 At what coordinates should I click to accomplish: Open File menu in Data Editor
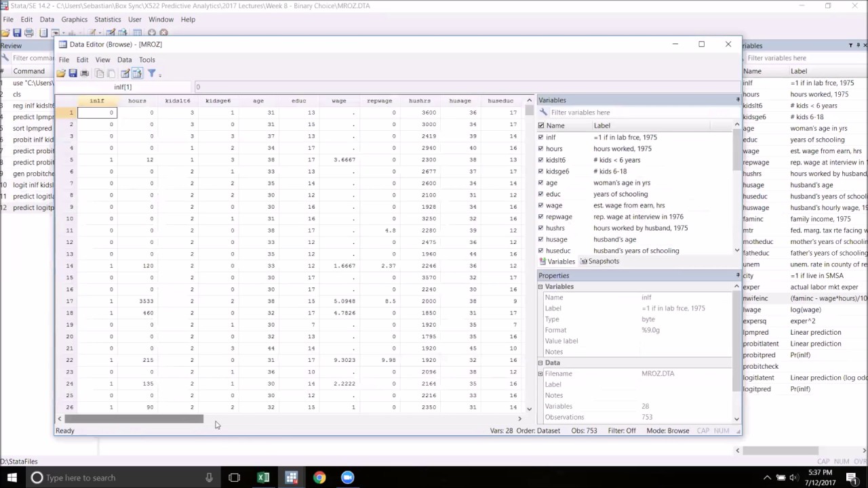coord(64,60)
